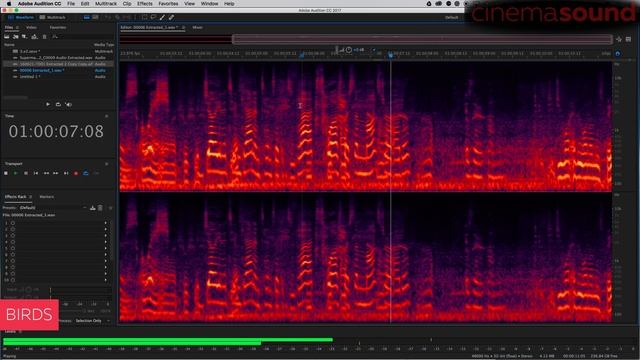This screenshot has width=640, height=360.
Task: Expand effect slot 10 arrow menu
Action: pos(106,280)
